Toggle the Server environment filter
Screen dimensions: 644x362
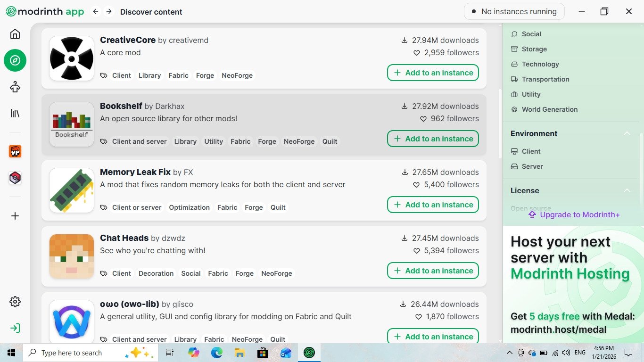532,166
